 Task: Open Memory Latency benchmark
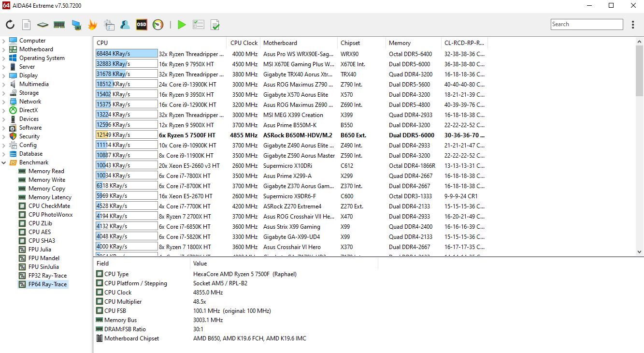click(x=50, y=197)
